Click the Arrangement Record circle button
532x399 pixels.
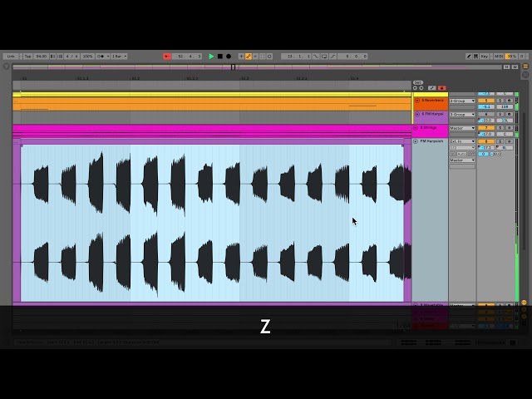229,57
